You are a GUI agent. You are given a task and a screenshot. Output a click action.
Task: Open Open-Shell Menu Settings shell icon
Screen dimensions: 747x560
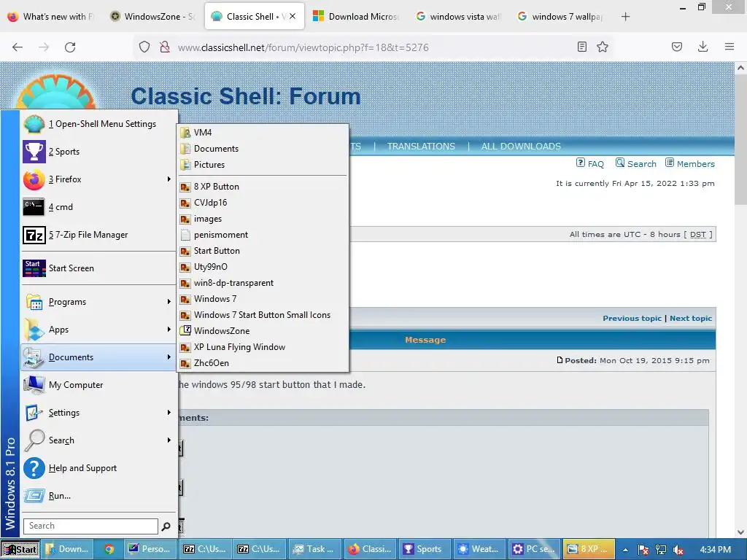[x=34, y=124]
